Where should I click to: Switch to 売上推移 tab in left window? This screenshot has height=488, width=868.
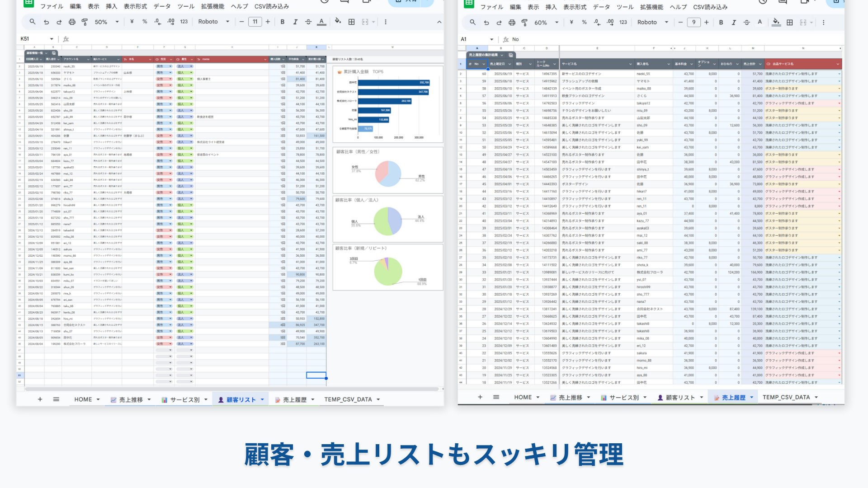pyautogui.click(x=131, y=399)
